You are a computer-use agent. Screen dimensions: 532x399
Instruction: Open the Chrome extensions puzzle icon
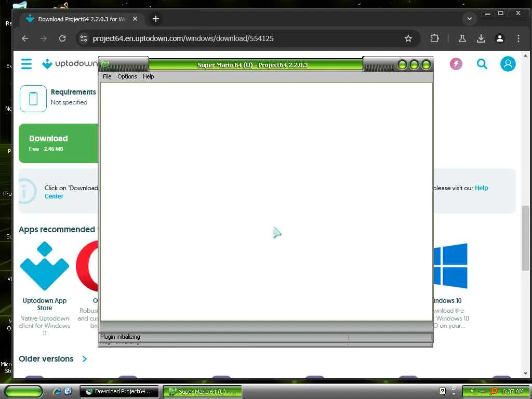435,38
